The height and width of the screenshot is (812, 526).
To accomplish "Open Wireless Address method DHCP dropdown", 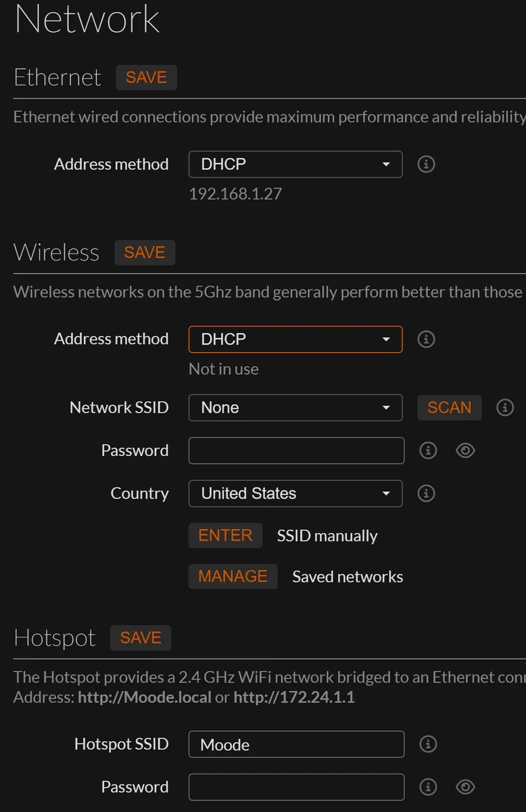I will (x=295, y=339).
